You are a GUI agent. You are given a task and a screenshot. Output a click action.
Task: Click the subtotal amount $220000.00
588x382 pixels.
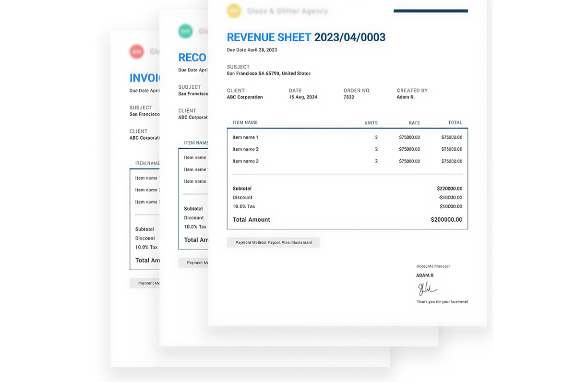click(450, 189)
